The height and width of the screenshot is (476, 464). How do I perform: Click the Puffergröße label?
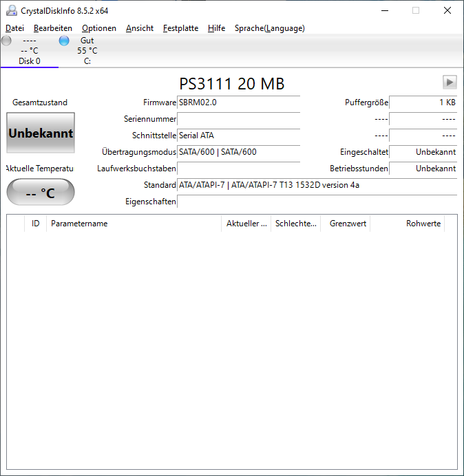point(366,102)
